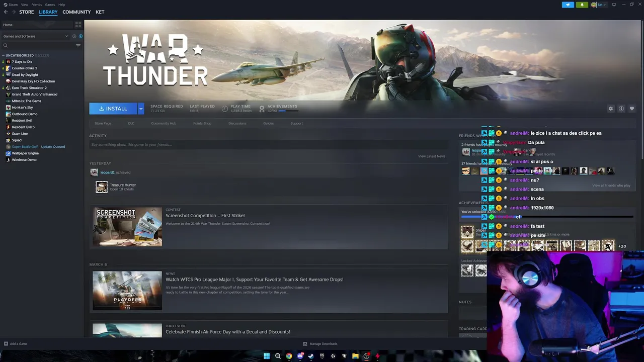Click the blue INSTALL button
Image resolution: width=644 pixels, height=362 pixels.
tap(113, 109)
